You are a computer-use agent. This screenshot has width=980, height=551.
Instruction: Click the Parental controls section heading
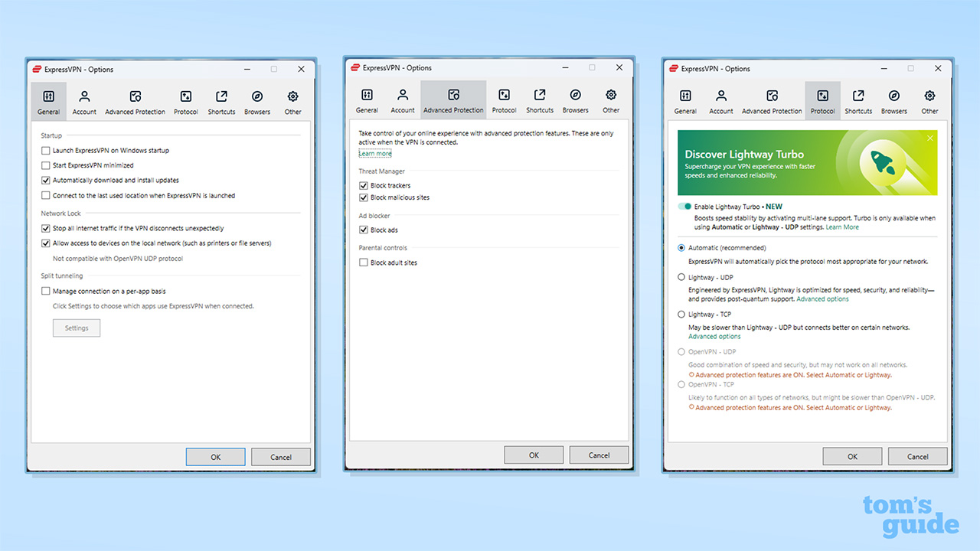[x=383, y=248]
